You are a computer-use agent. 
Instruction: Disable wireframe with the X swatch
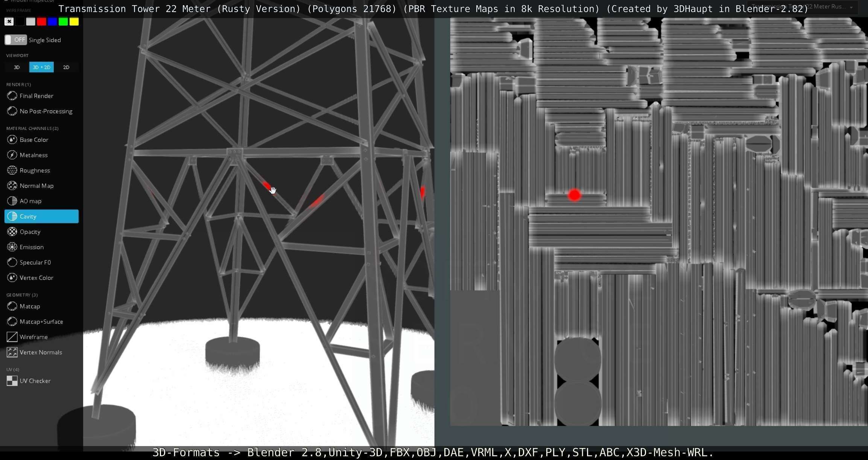pyautogui.click(x=9, y=21)
